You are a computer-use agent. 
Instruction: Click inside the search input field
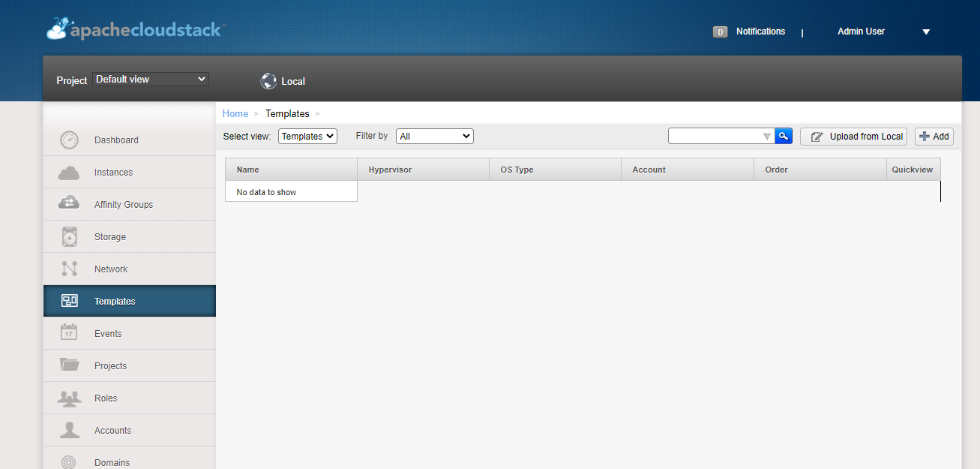(x=715, y=136)
